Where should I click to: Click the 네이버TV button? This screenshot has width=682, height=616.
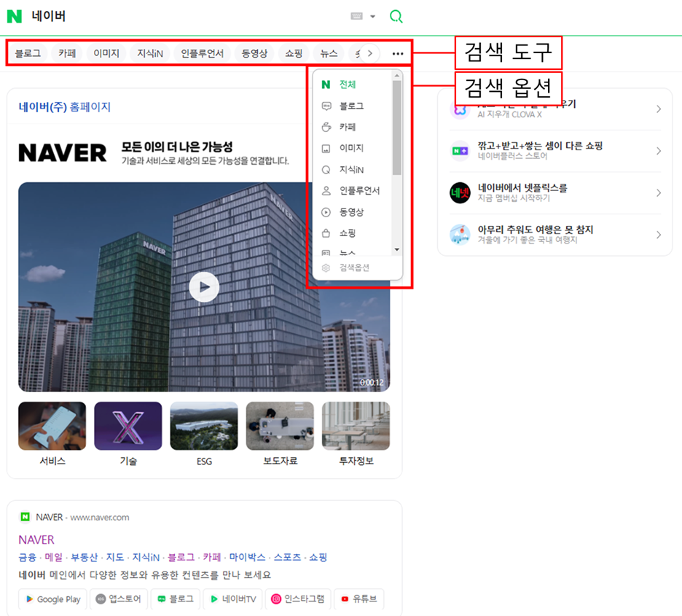tap(232, 599)
